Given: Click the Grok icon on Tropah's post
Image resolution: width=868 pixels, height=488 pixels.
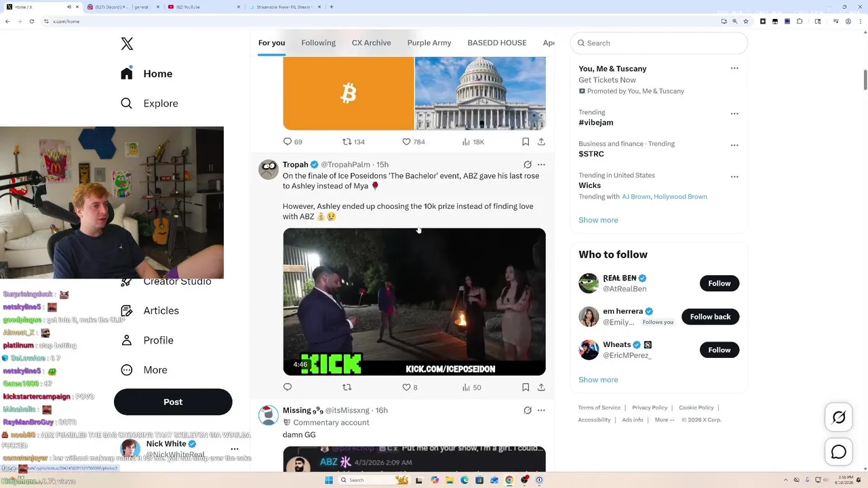Looking at the screenshot, I should (x=528, y=165).
